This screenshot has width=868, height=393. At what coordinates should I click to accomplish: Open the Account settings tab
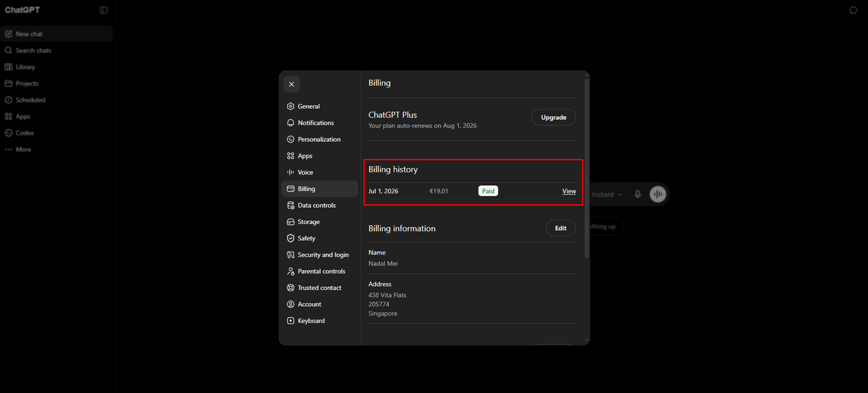pyautogui.click(x=320, y=304)
